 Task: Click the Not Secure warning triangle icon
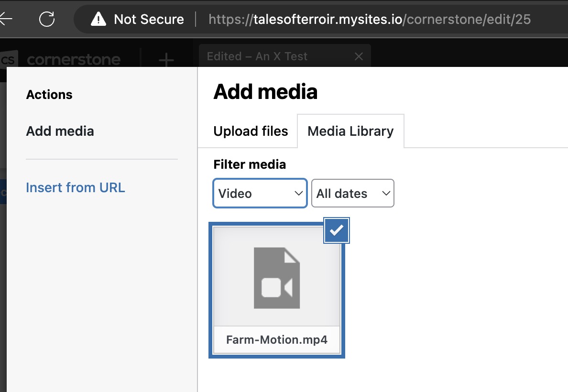tap(98, 19)
